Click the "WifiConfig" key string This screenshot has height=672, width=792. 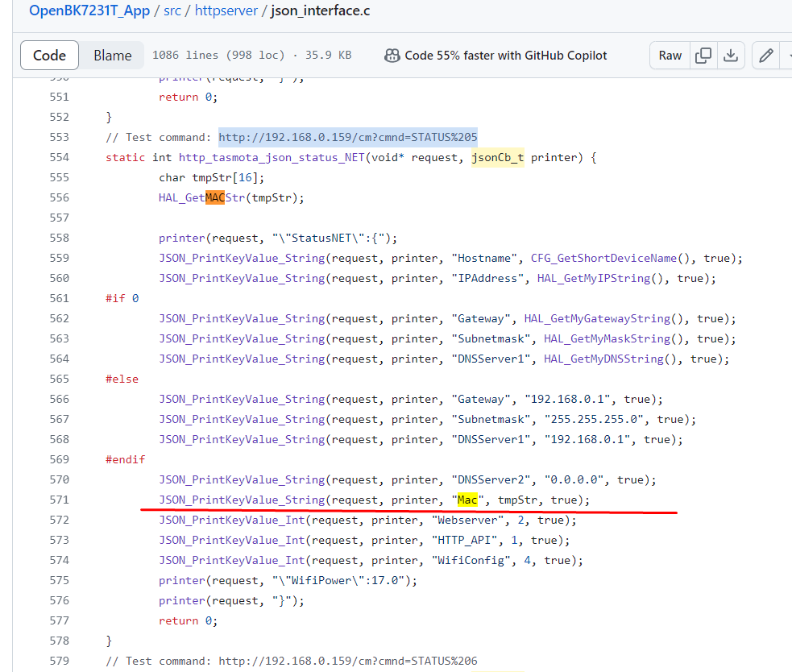[x=471, y=560]
